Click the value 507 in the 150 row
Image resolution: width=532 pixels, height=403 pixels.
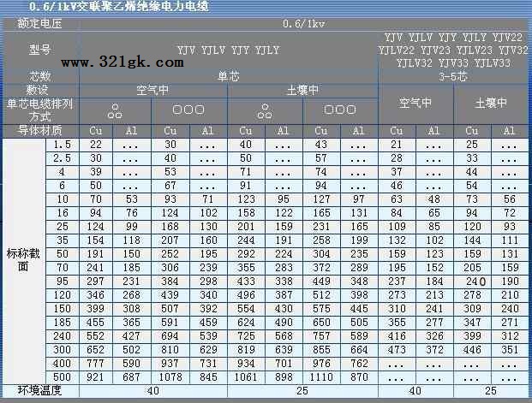click(170, 308)
